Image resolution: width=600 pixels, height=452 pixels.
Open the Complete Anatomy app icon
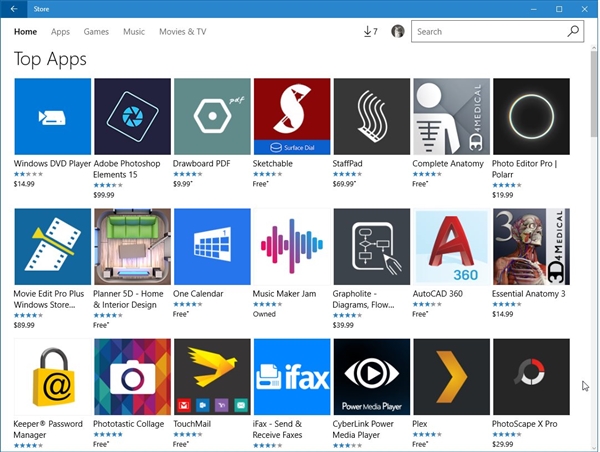(x=452, y=116)
